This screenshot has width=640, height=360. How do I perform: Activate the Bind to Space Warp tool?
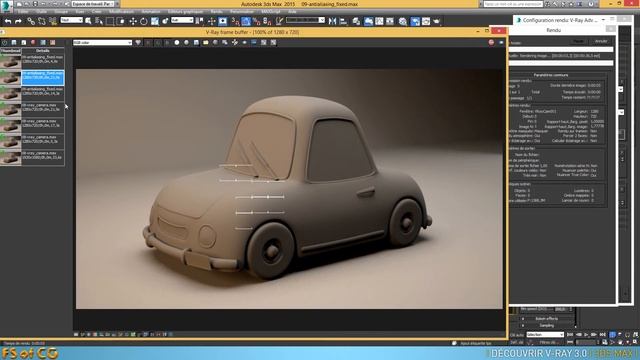pyautogui.click(x=53, y=21)
